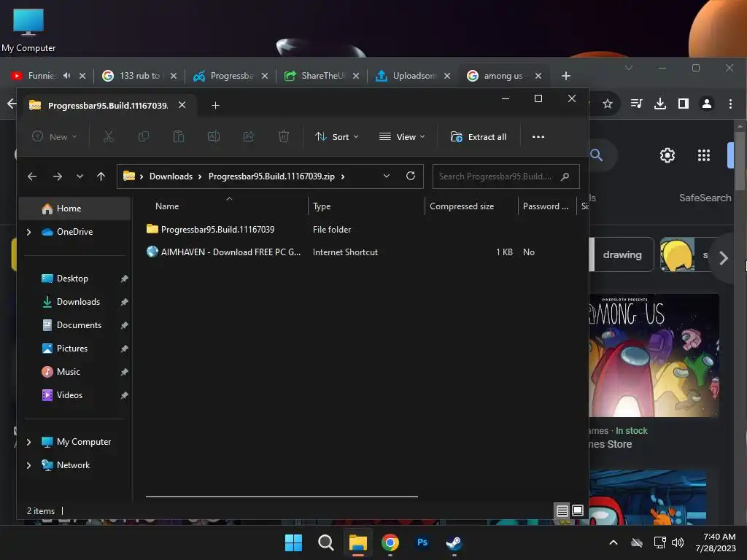This screenshot has width=747, height=560.
Task: Open Windows Start menu
Action: coord(293,542)
